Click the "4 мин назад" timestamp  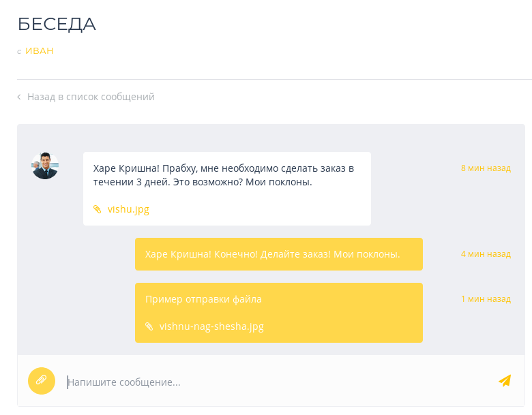point(486,254)
